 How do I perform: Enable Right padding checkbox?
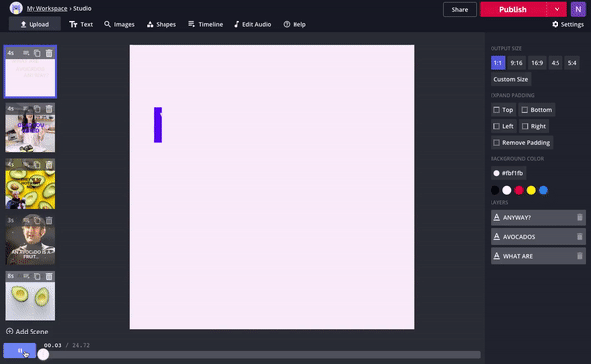tap(534, 126)
